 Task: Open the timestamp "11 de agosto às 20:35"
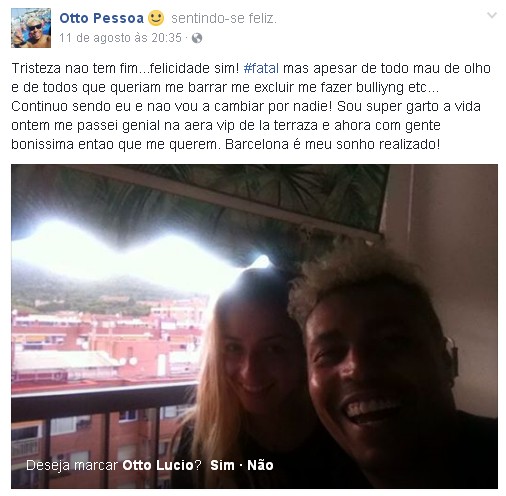120,38
